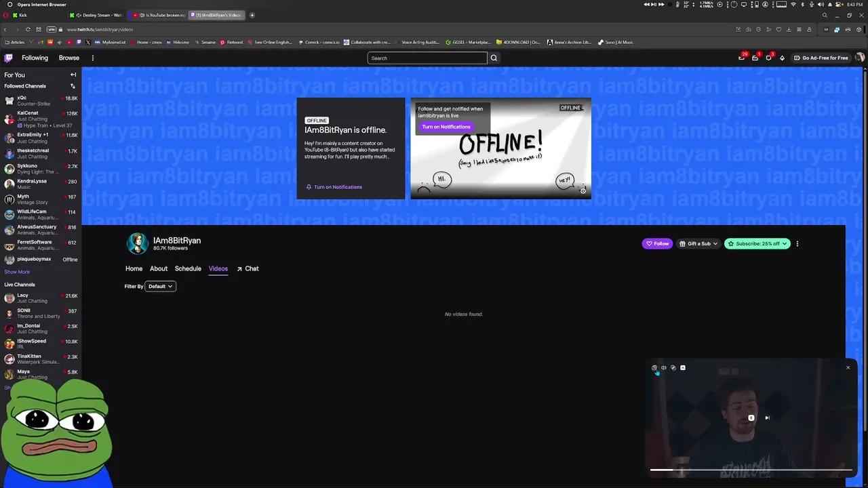Open xQc's channel in sidebar

41,100
